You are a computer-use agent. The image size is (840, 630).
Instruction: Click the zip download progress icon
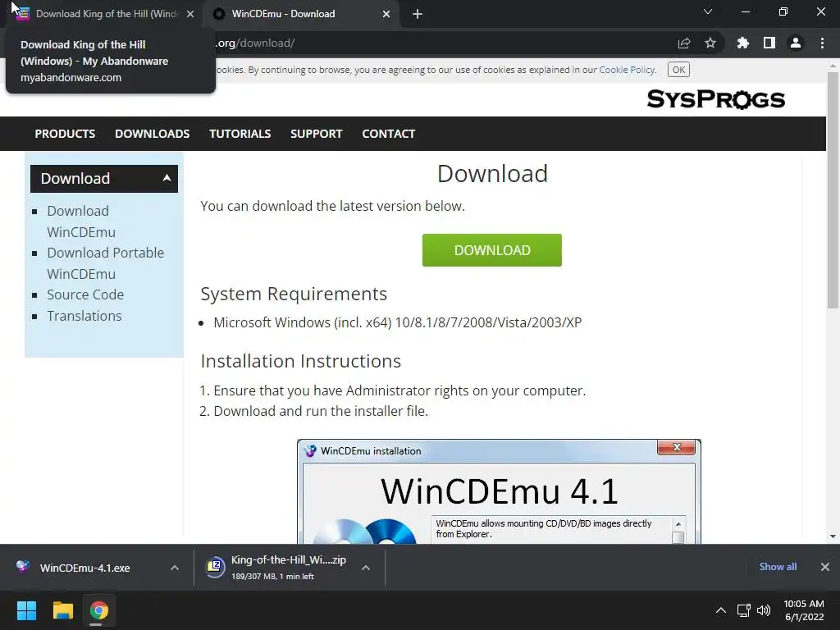tap(215, 568)
